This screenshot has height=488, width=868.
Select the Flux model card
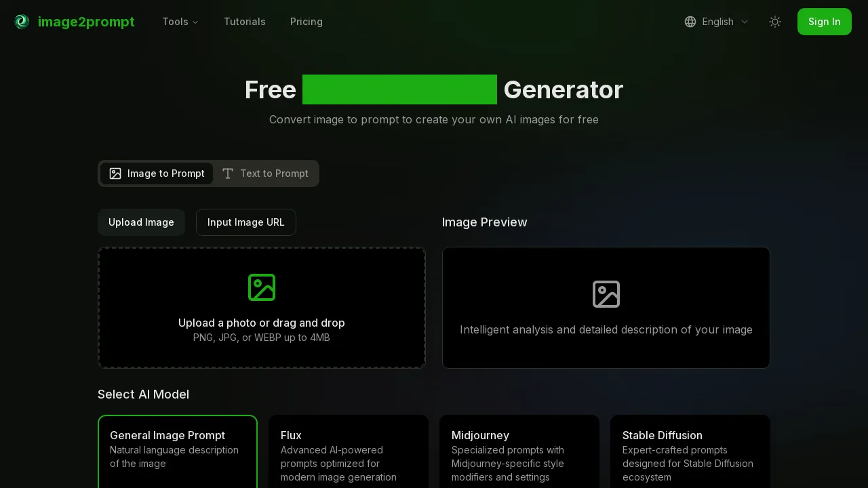(x=349, y=451)
